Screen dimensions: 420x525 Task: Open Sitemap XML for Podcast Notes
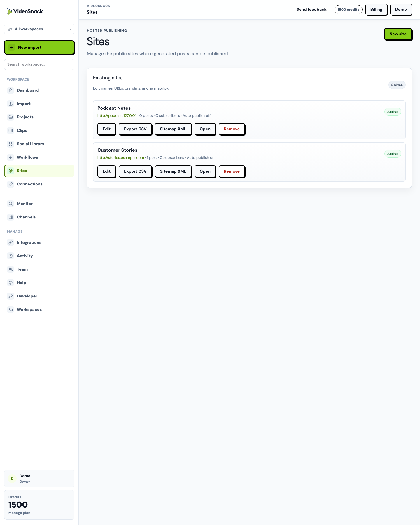click(x=173, y=129)
